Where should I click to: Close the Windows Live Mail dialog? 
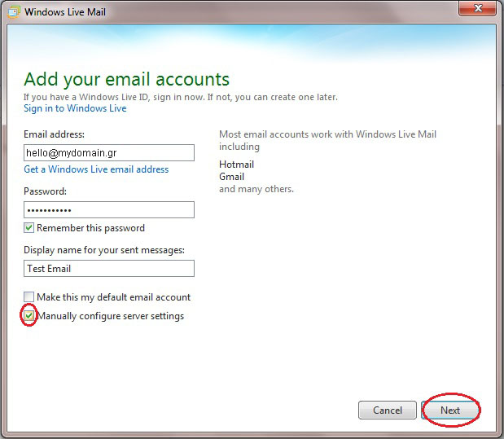click(x=477, y=8)
